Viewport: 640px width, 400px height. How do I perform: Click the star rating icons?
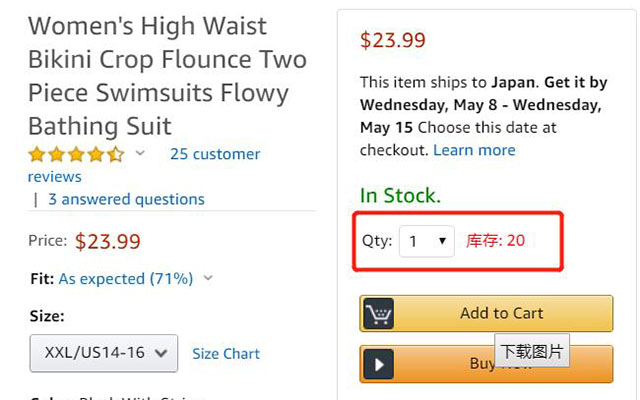coord(76,154)
